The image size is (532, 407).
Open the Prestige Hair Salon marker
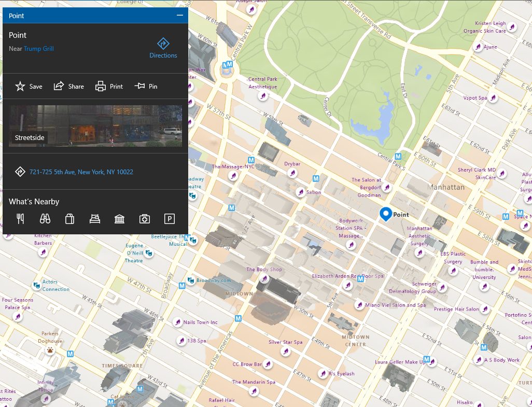[x=485, y=309]
